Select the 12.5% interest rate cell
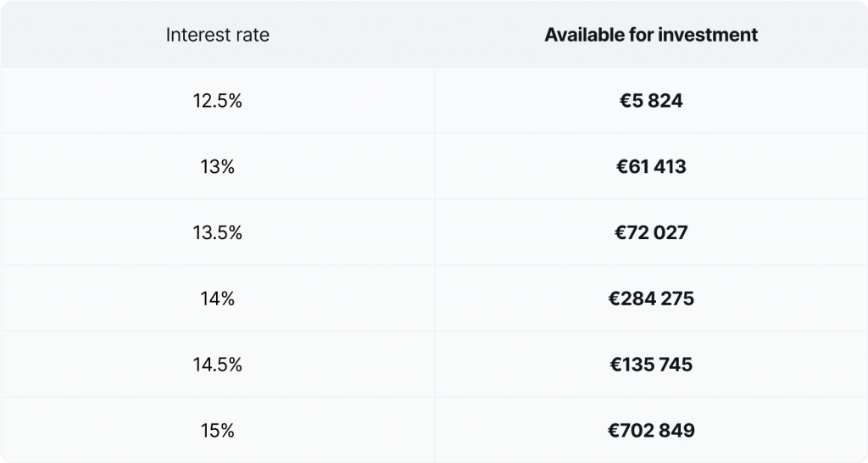Screen dimensions: 868x463 [218, 101]
